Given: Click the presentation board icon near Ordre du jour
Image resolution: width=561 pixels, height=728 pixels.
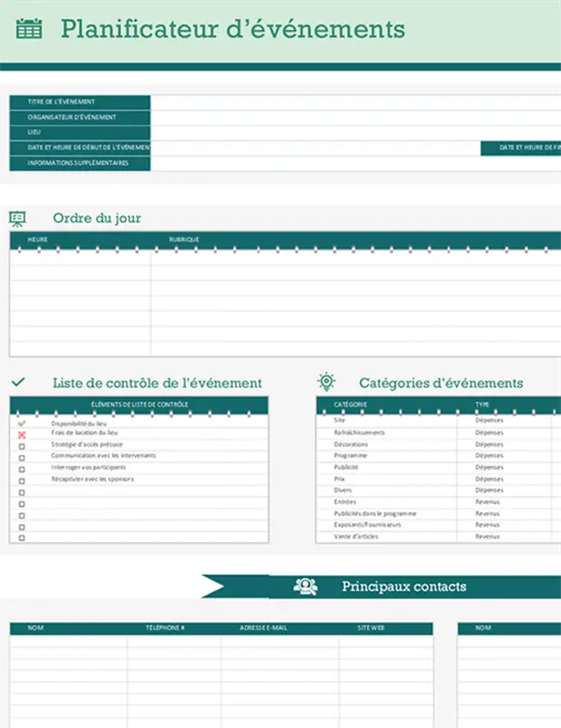Looking at the screenshot, I should pyautogui.click(x=17, y=218).
